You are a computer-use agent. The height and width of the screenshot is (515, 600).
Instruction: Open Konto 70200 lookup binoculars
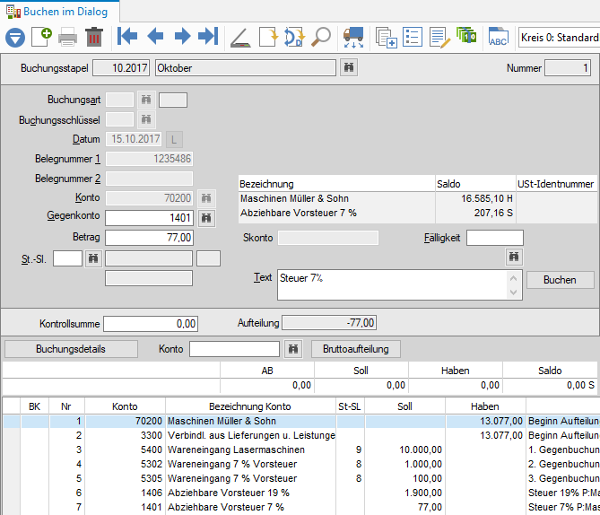point(206,198)
